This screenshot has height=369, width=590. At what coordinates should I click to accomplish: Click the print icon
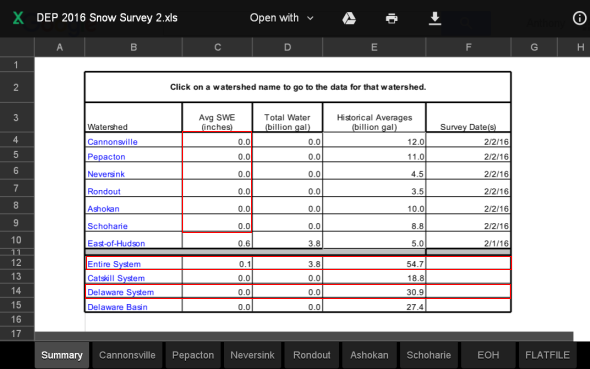[x=392, y=18]
